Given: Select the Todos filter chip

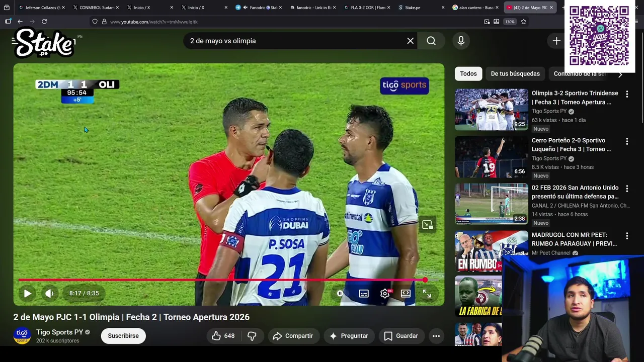Looking at the screenshot, I should pos(468,73).
